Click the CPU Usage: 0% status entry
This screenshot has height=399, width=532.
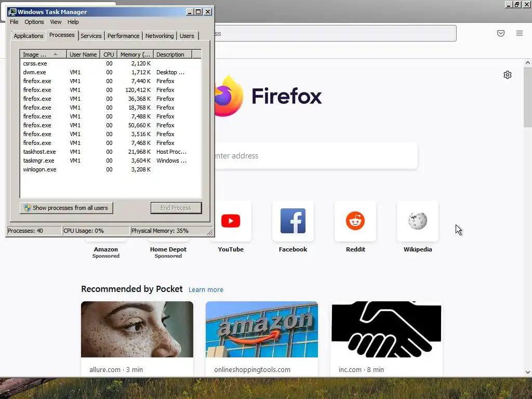tap(96, 231)
